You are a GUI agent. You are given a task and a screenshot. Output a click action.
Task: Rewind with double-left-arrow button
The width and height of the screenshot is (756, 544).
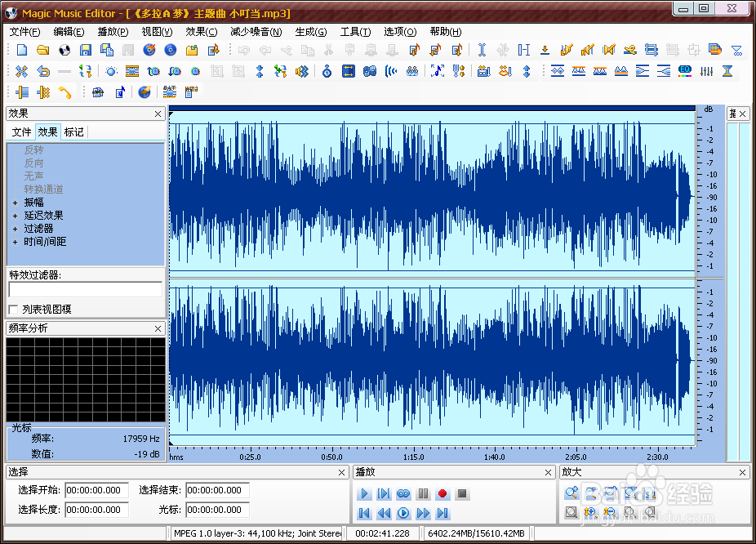point(384,513)
